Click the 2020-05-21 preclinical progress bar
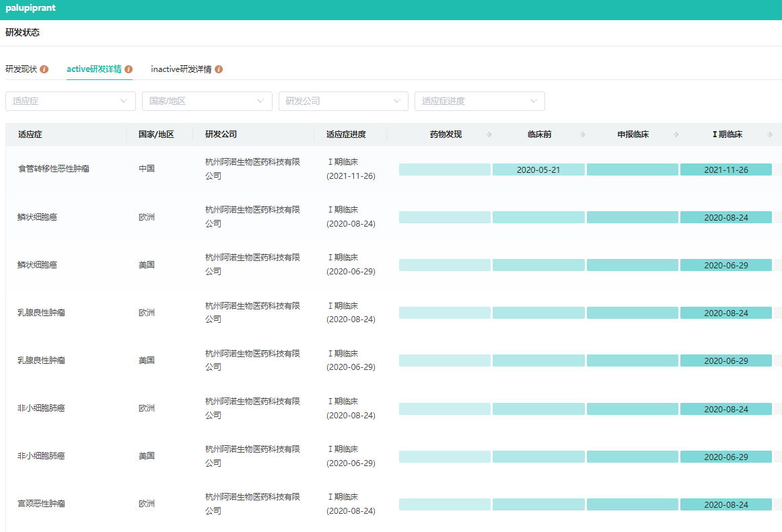This screenshot has width=782, height=532. click(x=538, y=169)
